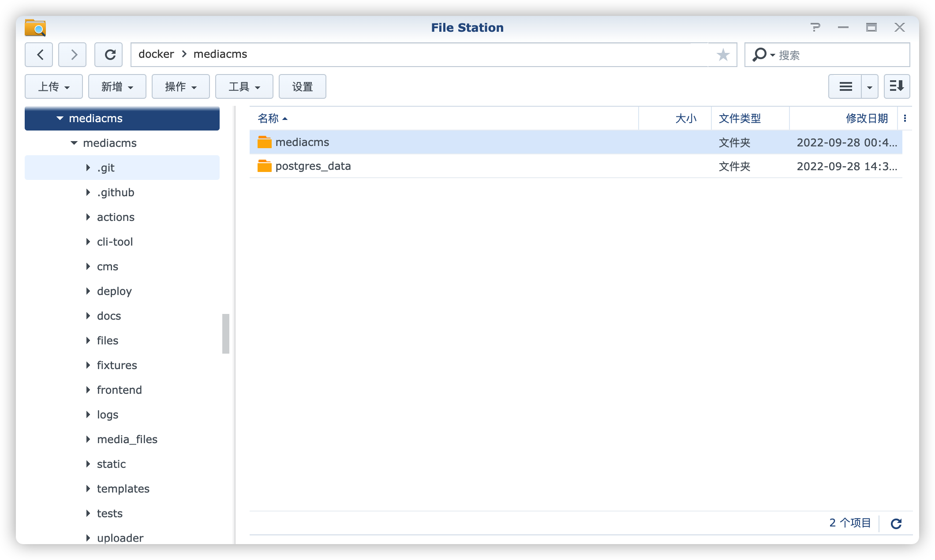Screen dimensions: 935x560
Task: Open the 新增 create dropdown
Action: pos(117,86)
